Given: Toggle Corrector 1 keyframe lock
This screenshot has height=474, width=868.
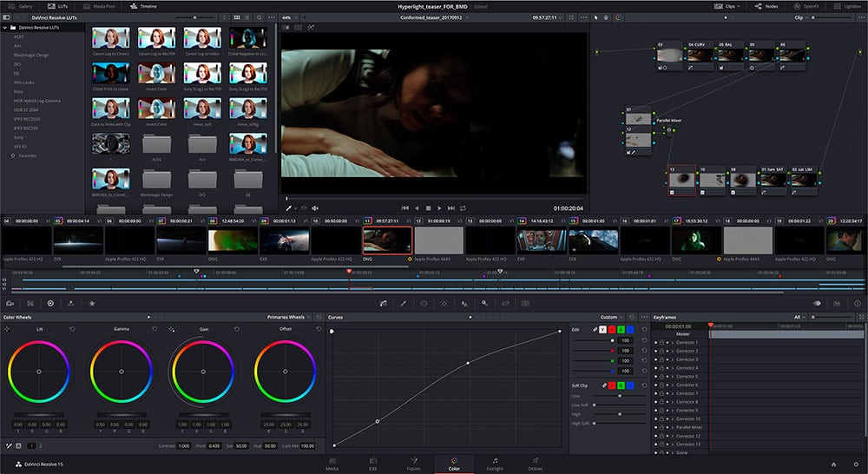Looking at the screenshot, I should (661, 343).
